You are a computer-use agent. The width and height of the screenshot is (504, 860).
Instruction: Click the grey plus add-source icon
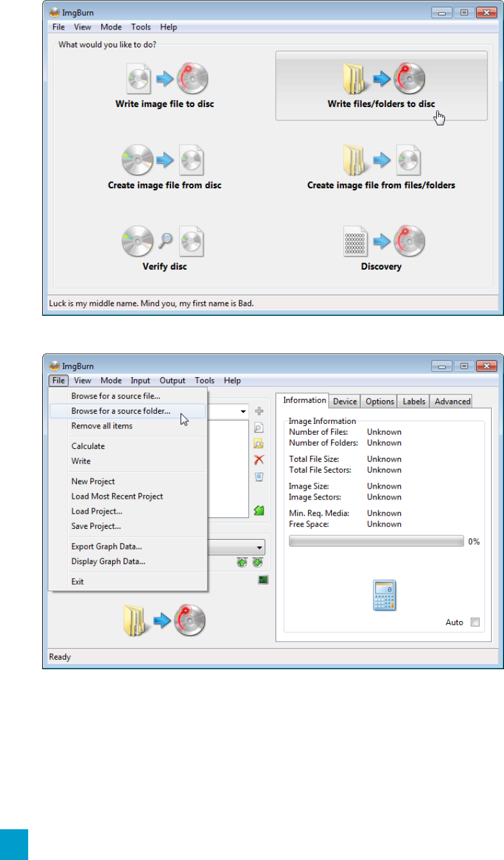coord(259,411)
